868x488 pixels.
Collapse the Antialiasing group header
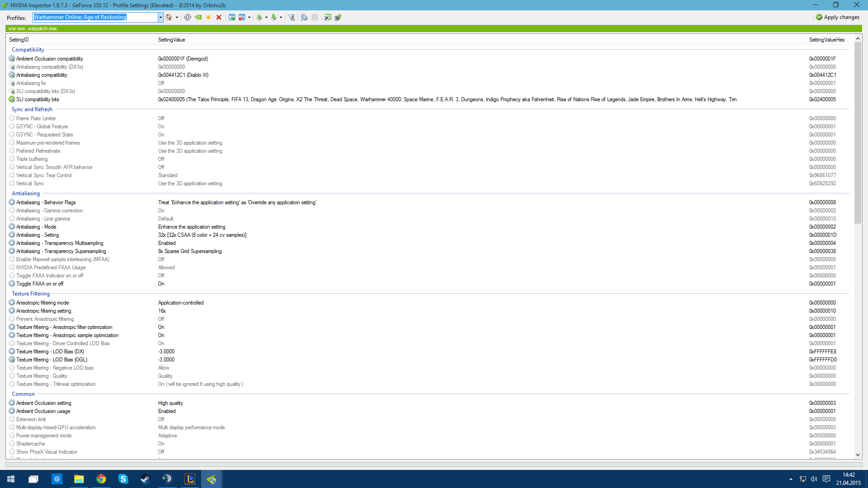coord(26,193)
